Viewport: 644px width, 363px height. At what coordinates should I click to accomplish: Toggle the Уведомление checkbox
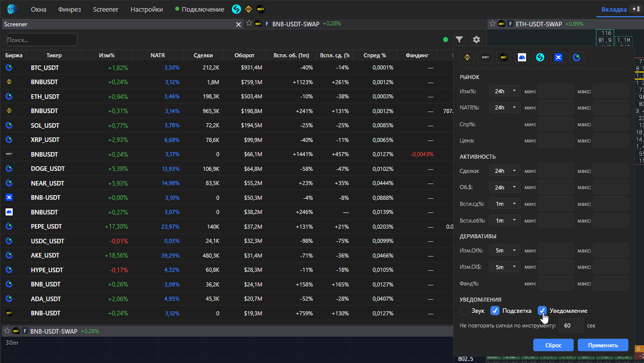(x=542, y=310)
